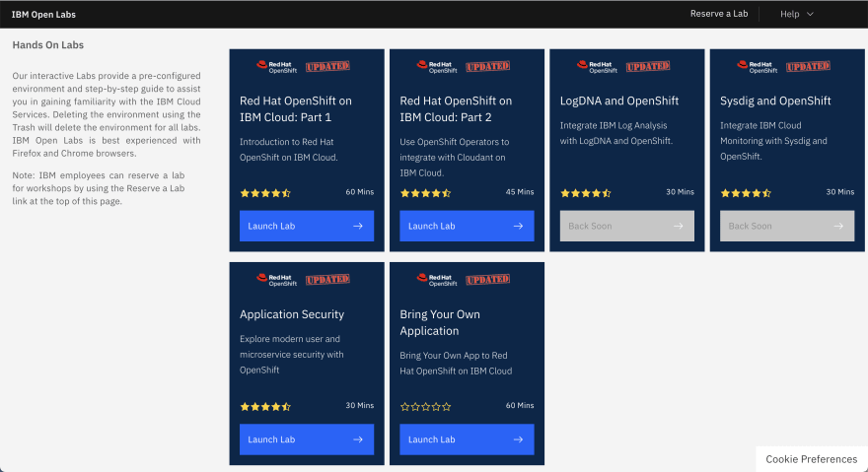Click description 'Integrate IBM Log Analysis with LogDNA'
Screen dimensions: 868x472
(616, 133)
